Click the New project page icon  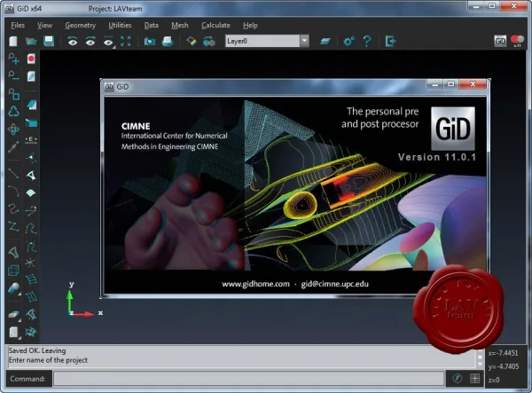pos(13,42)
